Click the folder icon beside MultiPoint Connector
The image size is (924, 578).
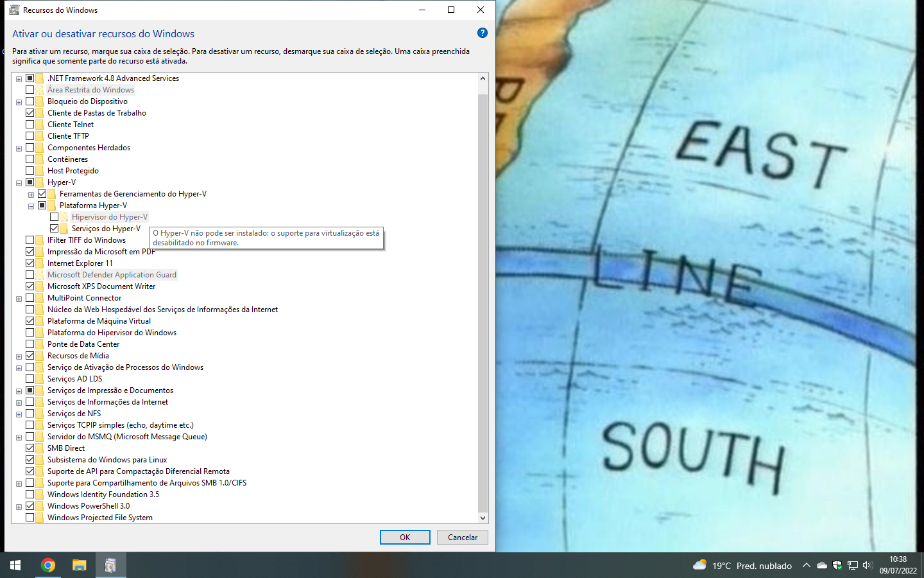tap(40, 298)
